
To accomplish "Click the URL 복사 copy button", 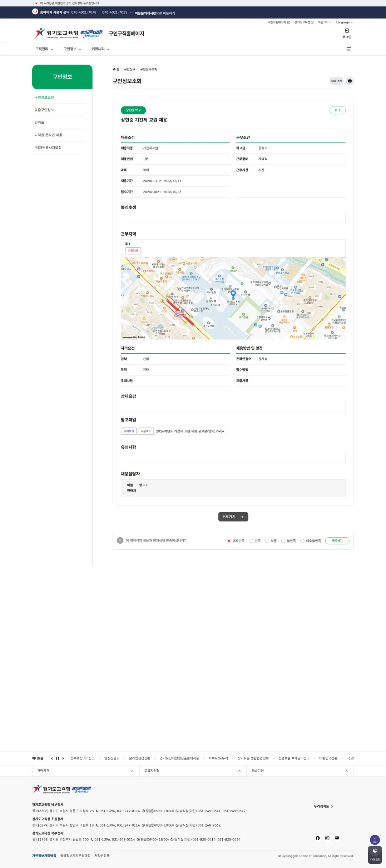I will click(336, 81).
